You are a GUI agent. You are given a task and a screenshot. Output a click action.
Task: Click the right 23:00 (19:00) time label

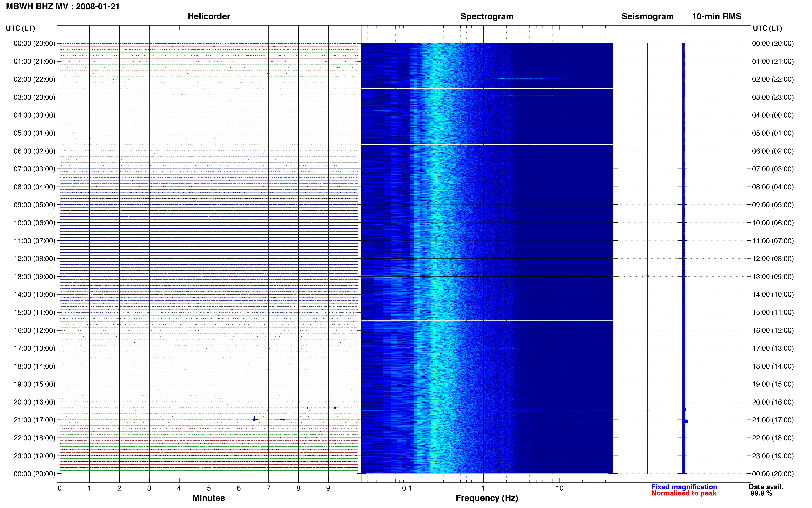click(773, 456)
